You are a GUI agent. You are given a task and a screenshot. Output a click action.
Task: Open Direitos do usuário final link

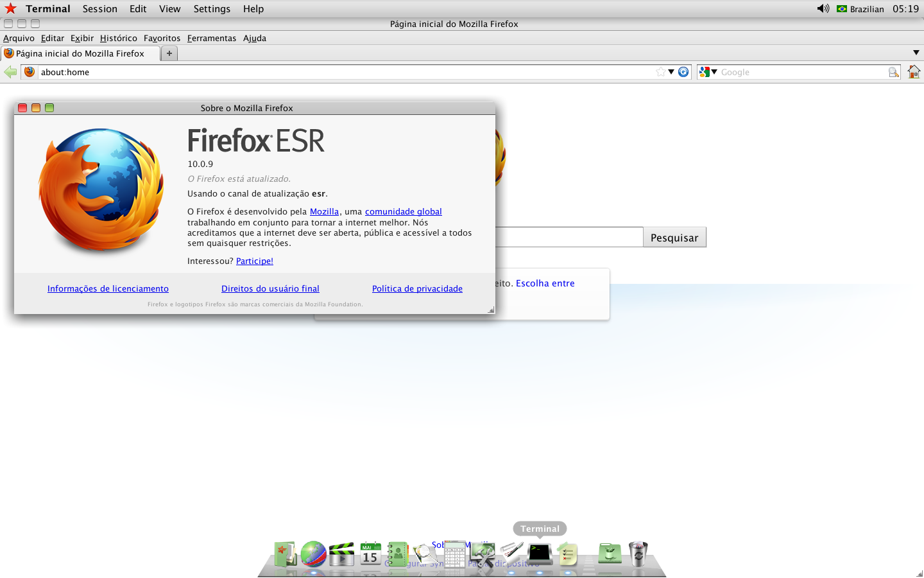pos(270,288)
